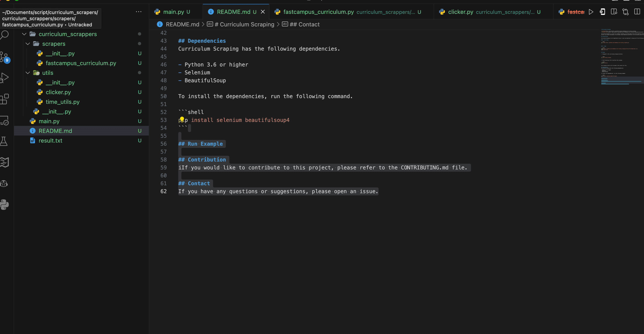Open the explorer more actions ellipsis menu
The width and height of the screenshot is (644, 334).
coord(138,12)
